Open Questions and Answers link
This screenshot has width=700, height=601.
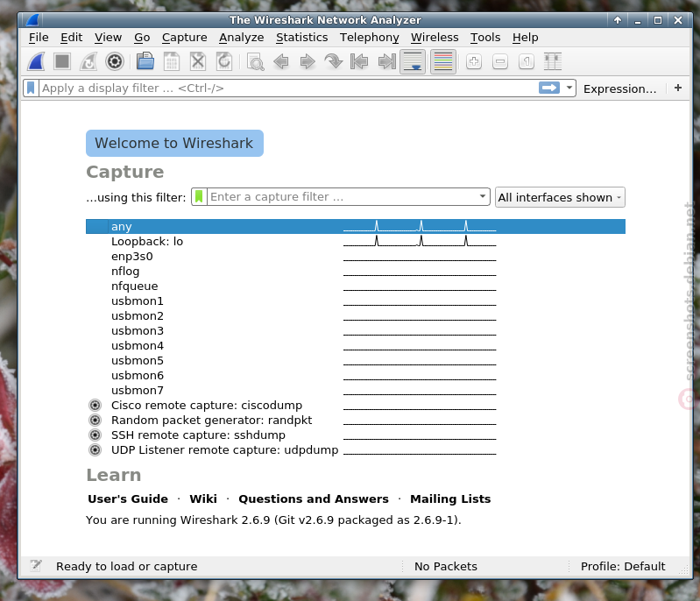[314, 498]
